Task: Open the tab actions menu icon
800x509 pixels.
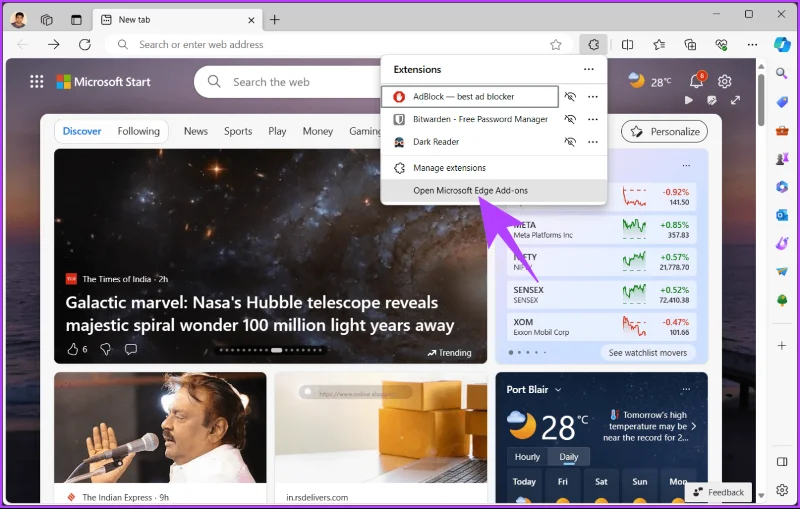Action: point(76,20)
